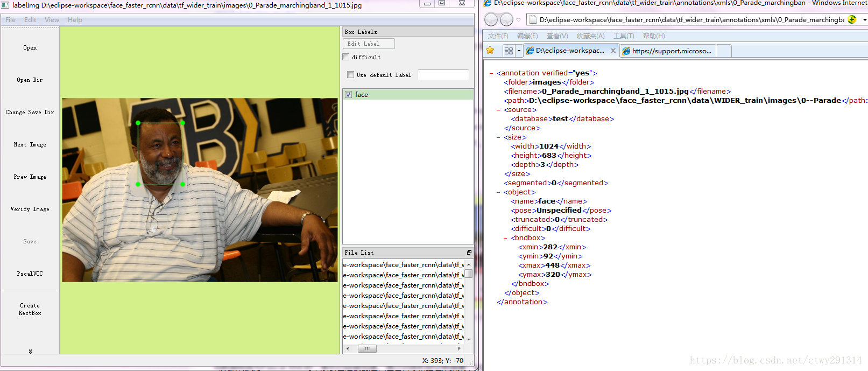
Task: Open IE 工具(T) menu
Action: (624, 36)
